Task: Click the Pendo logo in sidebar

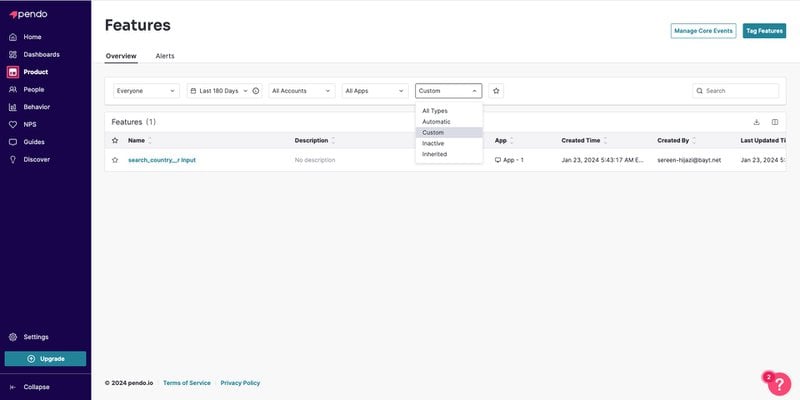Action: pos(28,15)
